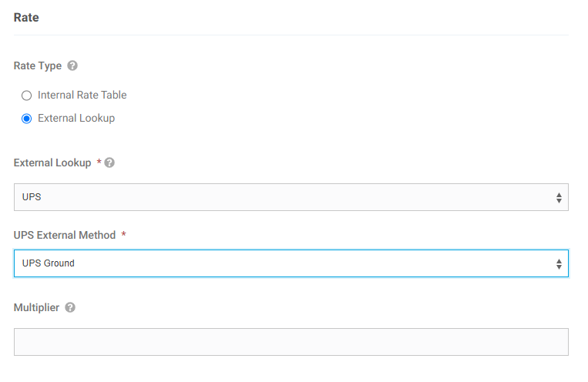This screenshot has height=382, width=588.
Task: Click the UPS External Method label
Action: coord(65,235)
